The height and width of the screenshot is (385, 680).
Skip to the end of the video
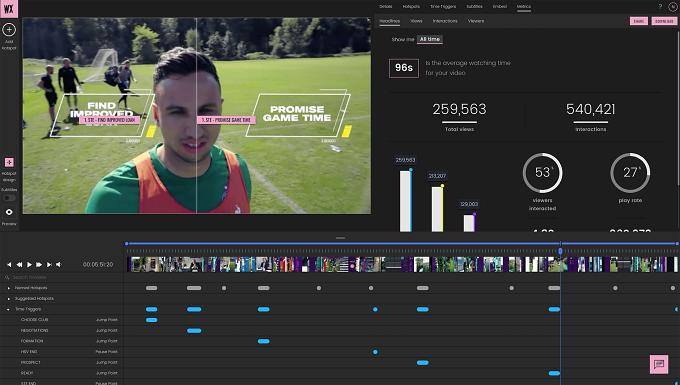point(49,264)
